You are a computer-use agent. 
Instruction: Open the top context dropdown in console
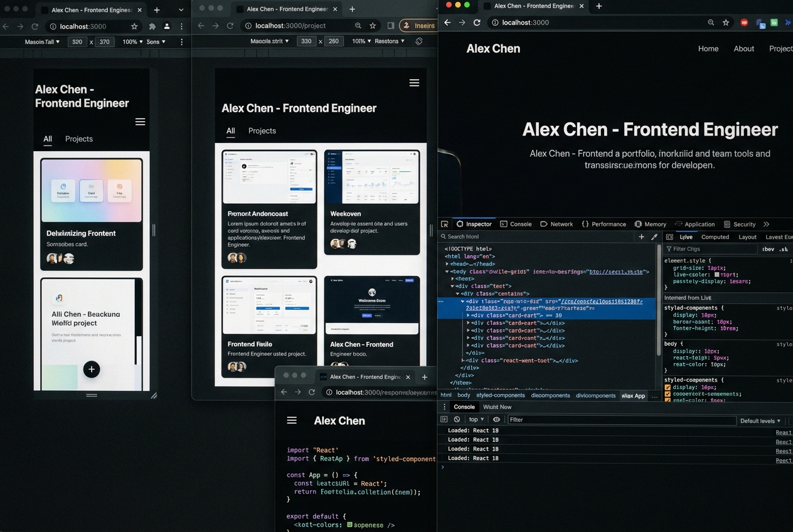click(x=476, y=420)
